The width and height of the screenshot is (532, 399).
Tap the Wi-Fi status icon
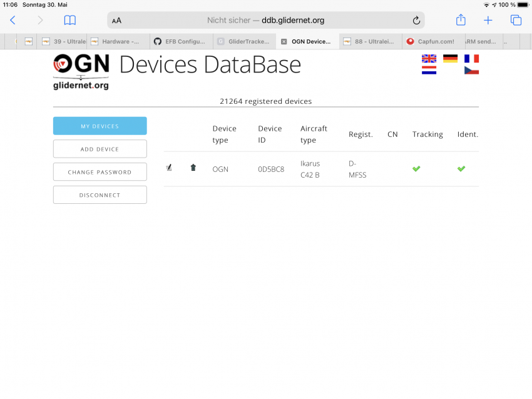pos(486,5)
